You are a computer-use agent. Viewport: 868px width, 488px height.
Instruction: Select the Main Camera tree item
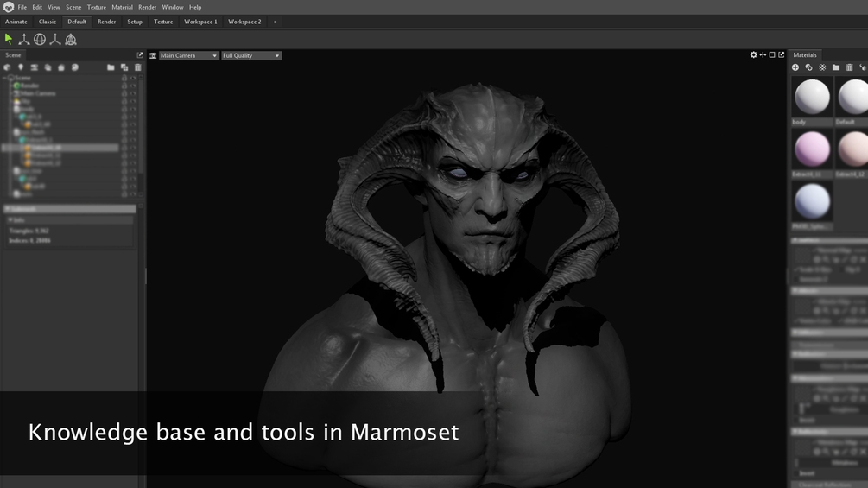pyautogui.click(x=38, y=93)
